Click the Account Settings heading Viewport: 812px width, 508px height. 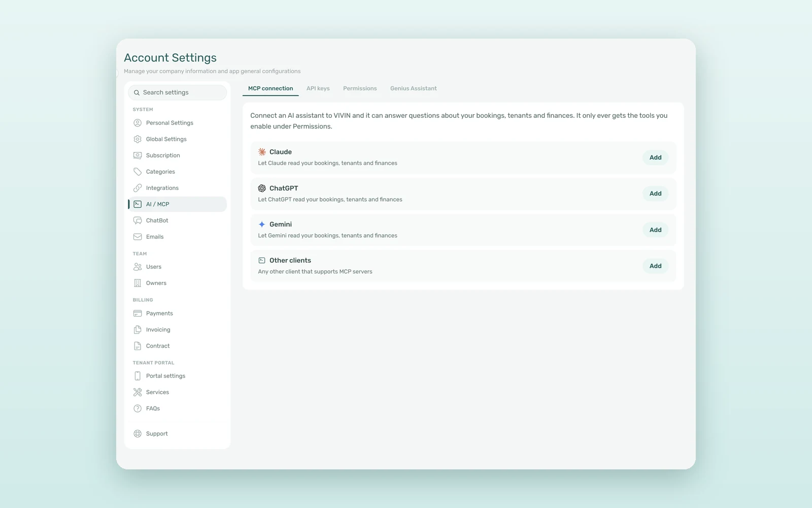pyautogui.click(x=170, y=58)
